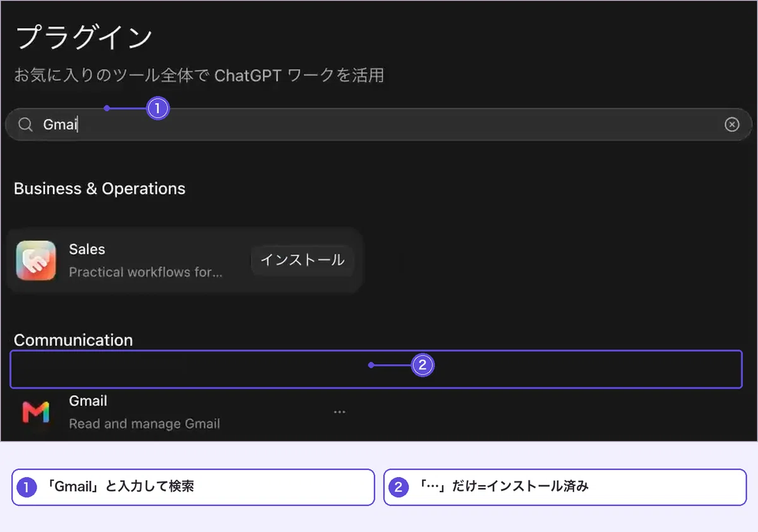The image size is (758, 532).
Task: Clear the search field with the X icon
Action: [x=731, y=124]
